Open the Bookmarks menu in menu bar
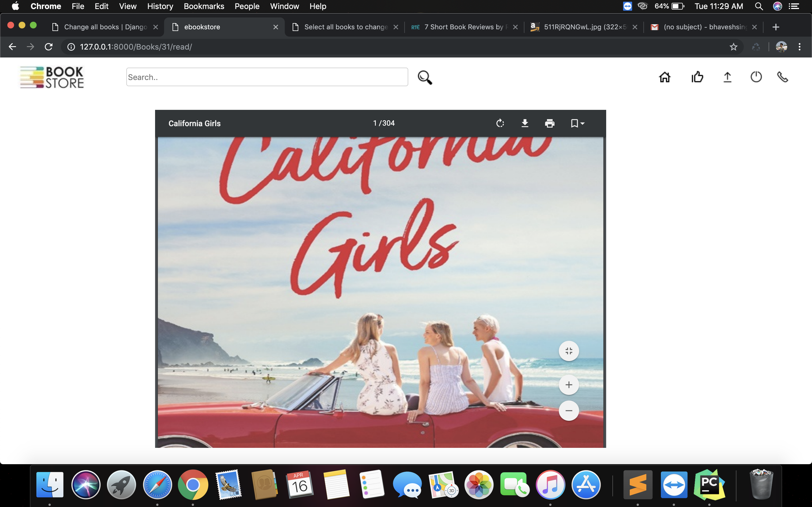 204,6
